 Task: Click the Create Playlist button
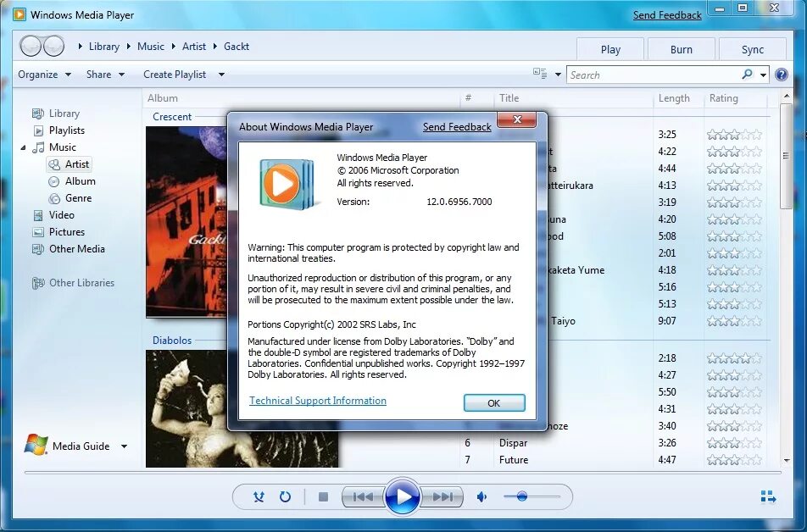(175, 75)
